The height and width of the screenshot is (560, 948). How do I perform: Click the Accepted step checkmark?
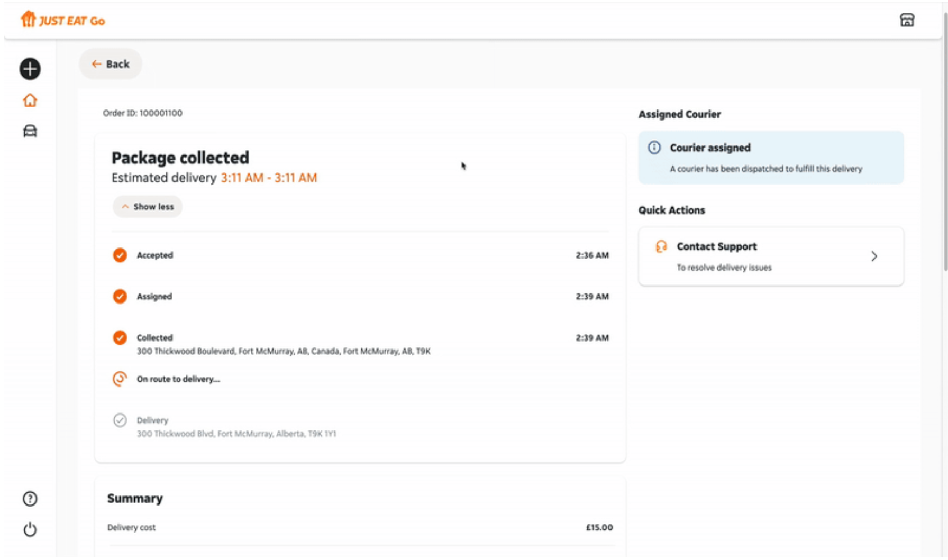point(120,255)
